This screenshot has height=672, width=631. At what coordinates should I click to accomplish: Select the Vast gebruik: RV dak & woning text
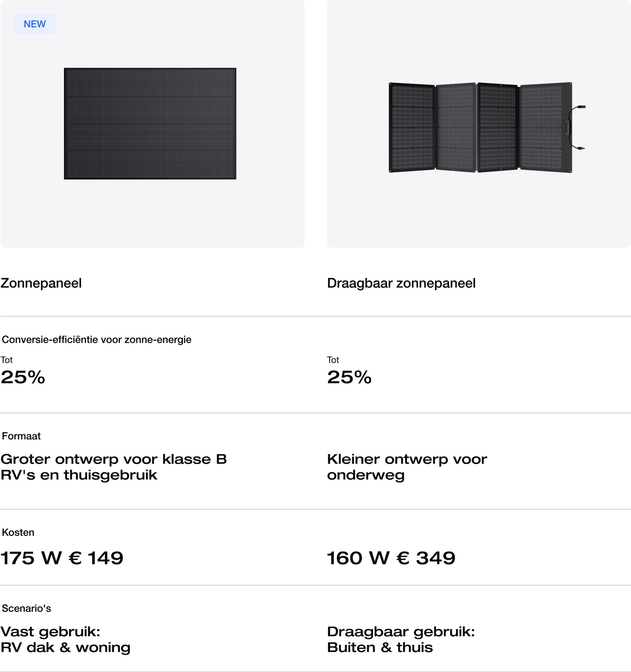point(65,640)
